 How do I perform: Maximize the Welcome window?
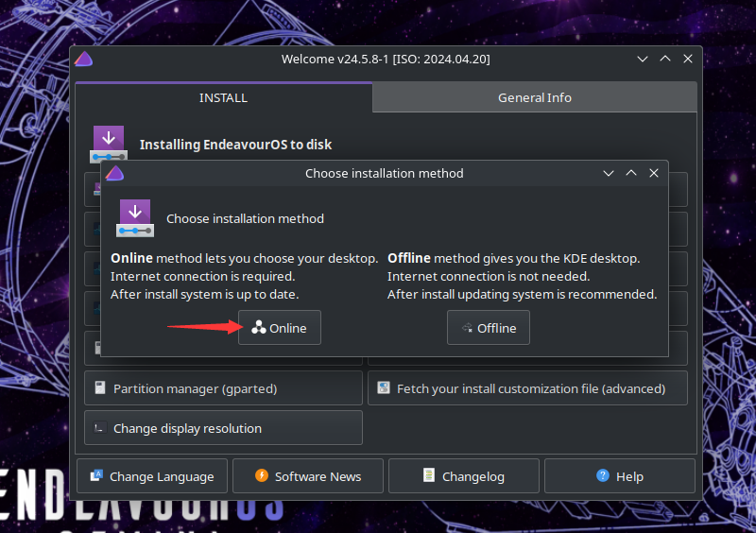point(665,59)
